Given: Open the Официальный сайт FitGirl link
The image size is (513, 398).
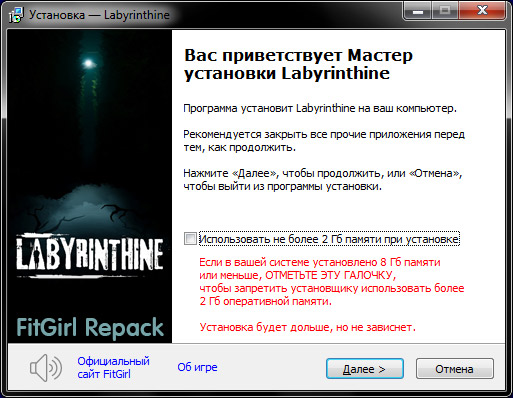Looking at the screenshot, I should (x=113, y=367).
